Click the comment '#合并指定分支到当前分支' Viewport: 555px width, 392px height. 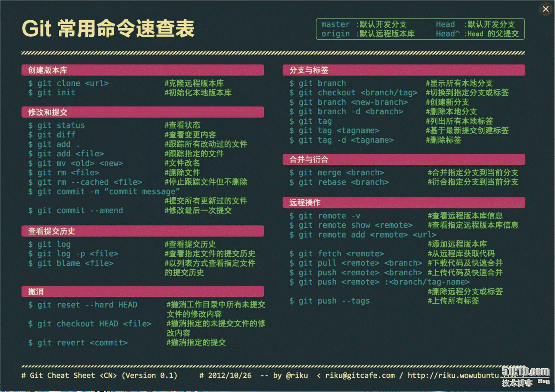click(x=473, y=173)
